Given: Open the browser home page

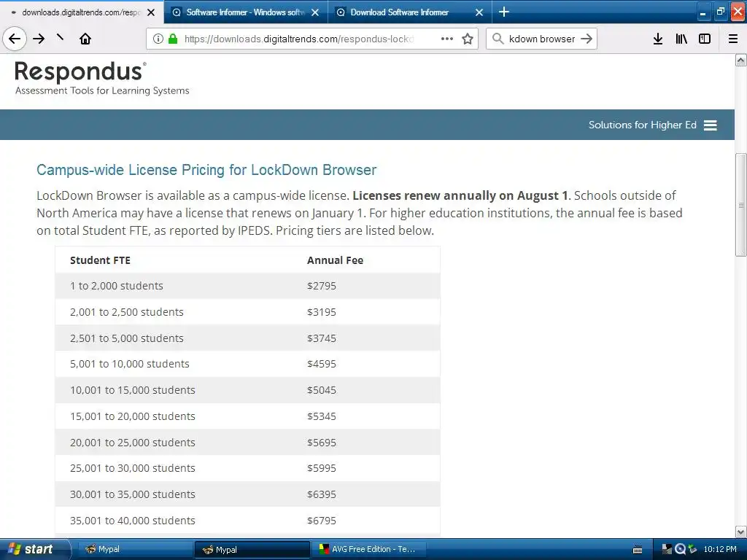Looking at the screenshot, I should [85, 39].
